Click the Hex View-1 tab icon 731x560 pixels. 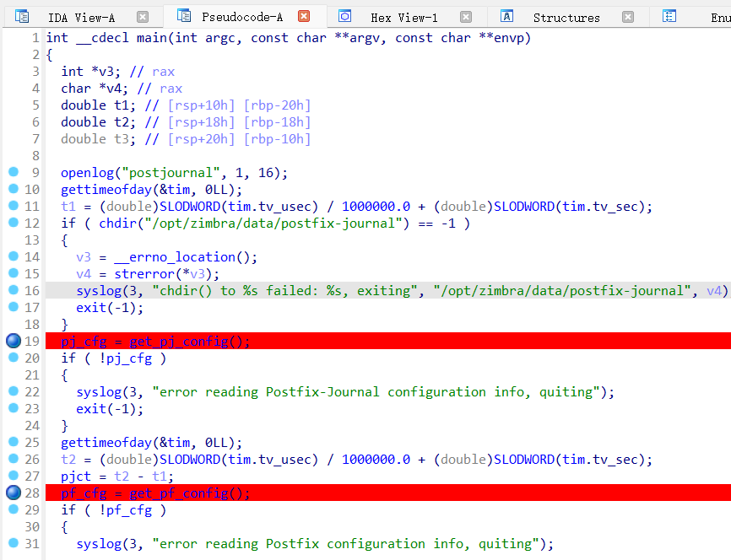coord(345,17)
